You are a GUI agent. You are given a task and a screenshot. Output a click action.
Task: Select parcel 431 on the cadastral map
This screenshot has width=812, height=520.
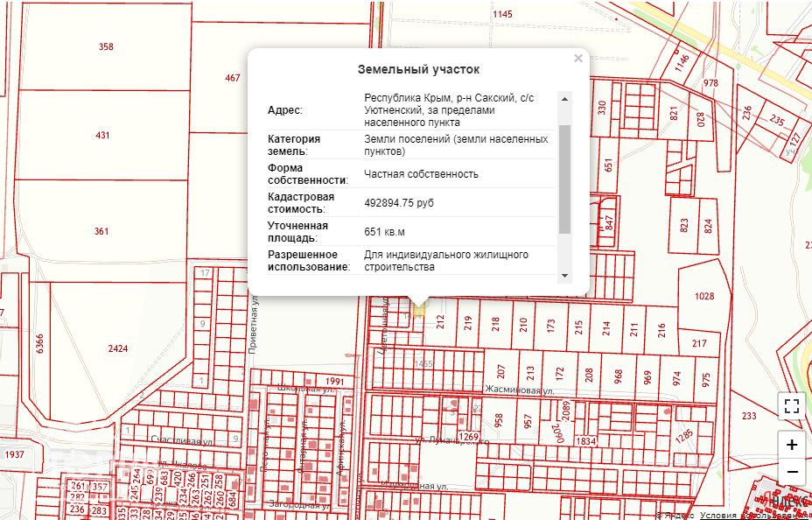tap(102, 135)
